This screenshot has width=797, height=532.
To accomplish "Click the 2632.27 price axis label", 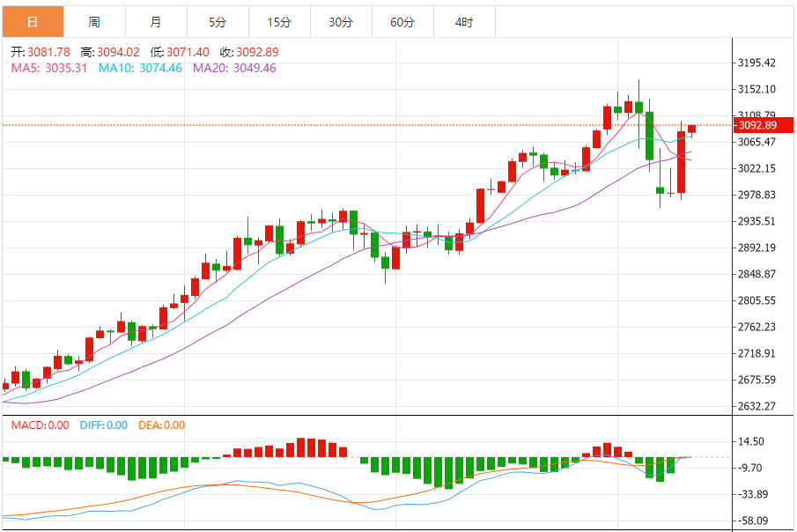I will pos(756,406).
